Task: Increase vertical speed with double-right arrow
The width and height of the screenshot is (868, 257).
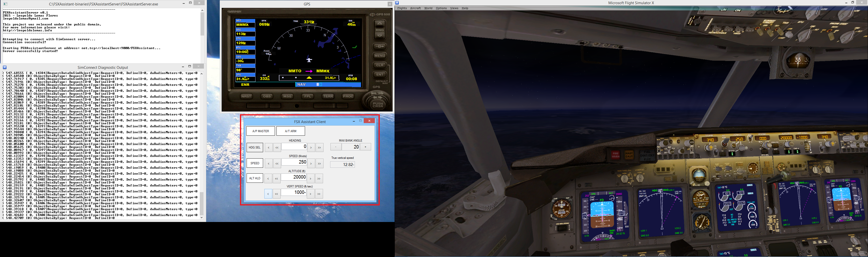Action: pyautogui.click(x=319, y=194)
